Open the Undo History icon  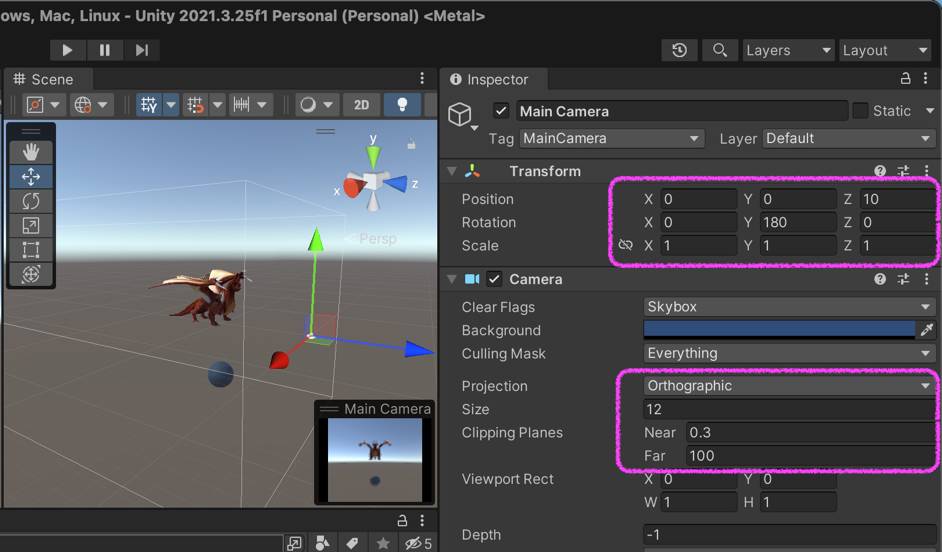click(x=679, y=50)
